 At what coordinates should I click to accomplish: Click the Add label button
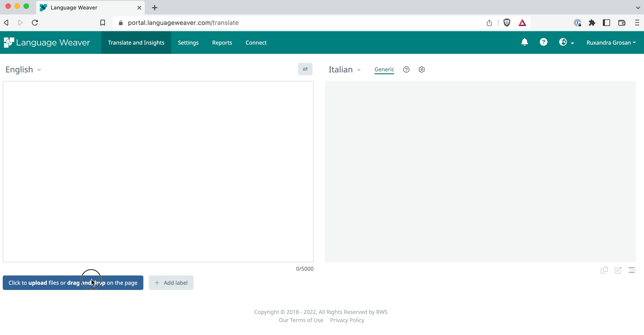171,283
